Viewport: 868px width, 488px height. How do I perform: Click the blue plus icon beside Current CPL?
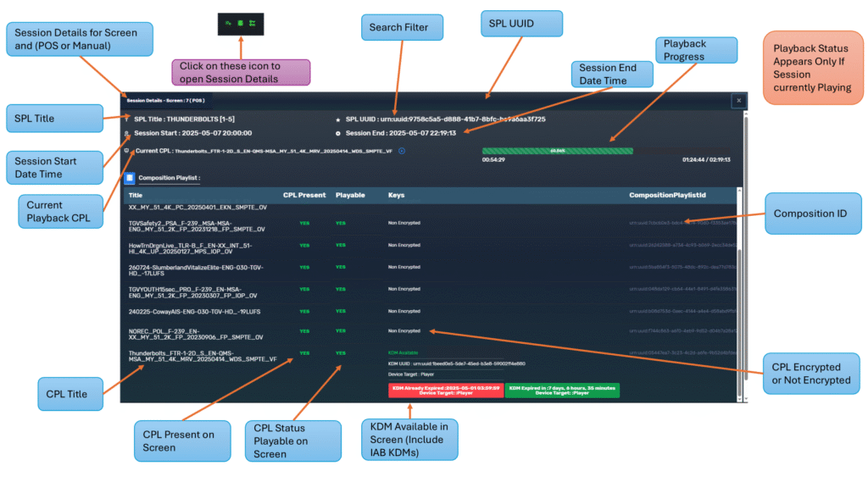(x=402, y=152)
